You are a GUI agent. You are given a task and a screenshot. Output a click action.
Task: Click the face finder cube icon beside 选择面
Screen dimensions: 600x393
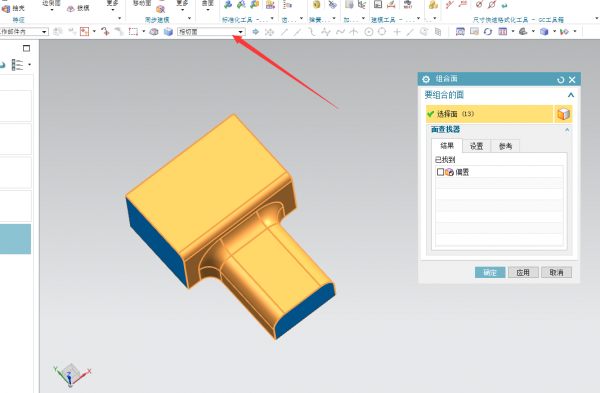tap(563, 114)
